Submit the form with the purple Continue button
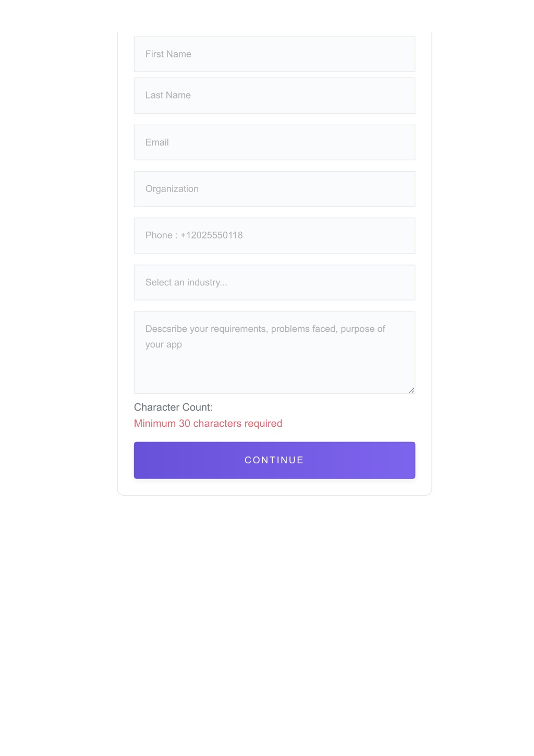Screen dimensions: 534x756 pos(274,460)
